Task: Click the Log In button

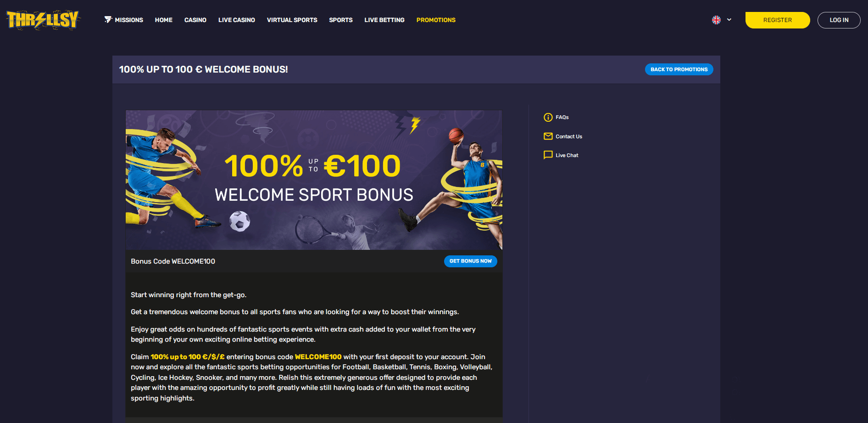Action: tap(839, 20)
